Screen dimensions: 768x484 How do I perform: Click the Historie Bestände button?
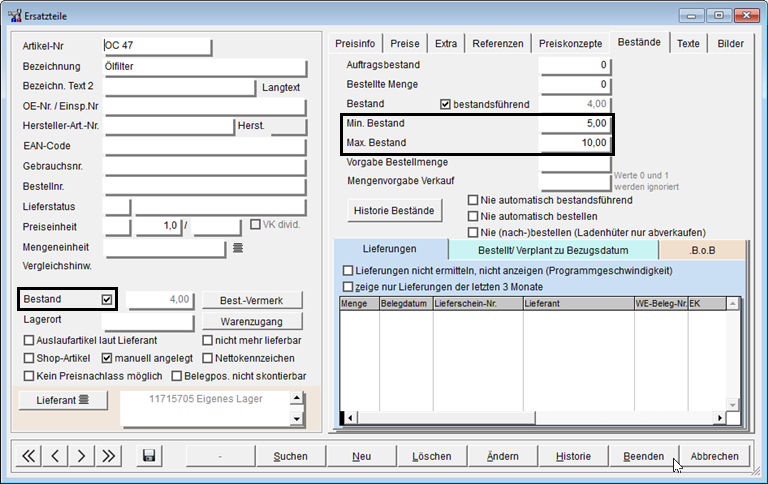394,211
